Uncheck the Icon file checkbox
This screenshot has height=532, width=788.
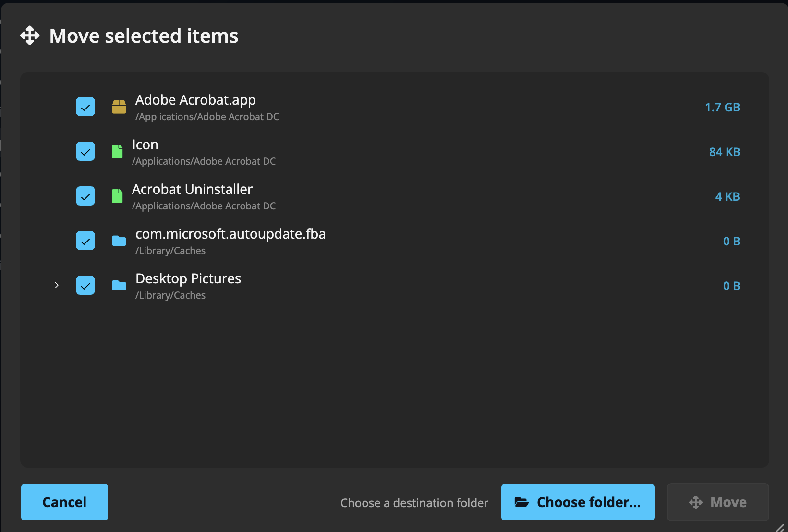pos(85,151)
